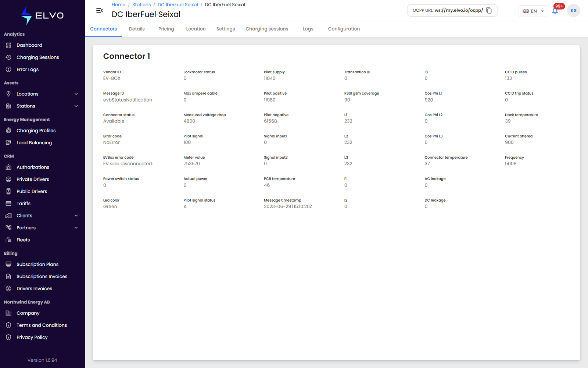Viewport: 588px width, 368px height.
Task: Select the Frequency value 5008
Action: pos(511,164)
